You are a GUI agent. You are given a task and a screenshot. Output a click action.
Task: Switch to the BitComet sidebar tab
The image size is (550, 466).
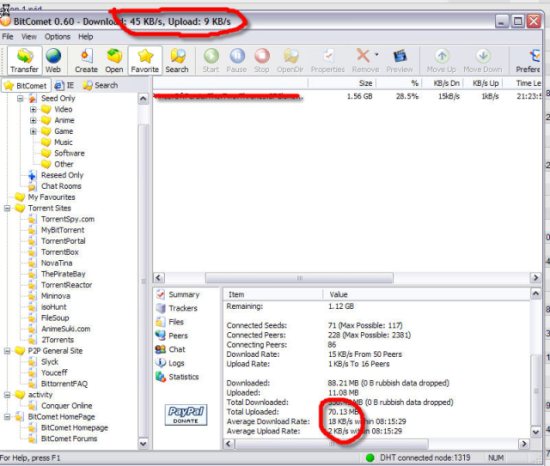pyautogui.click(x=26, y=86)
